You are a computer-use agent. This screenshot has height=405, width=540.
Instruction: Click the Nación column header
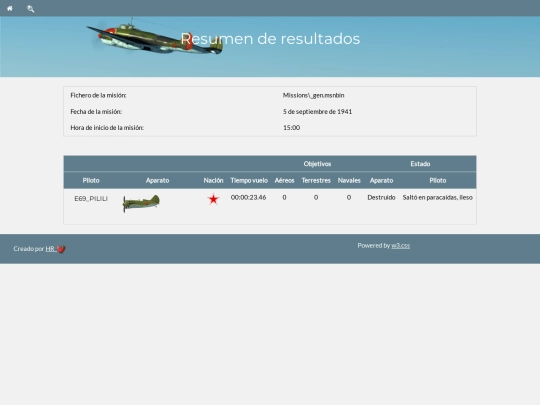(213, 180)
